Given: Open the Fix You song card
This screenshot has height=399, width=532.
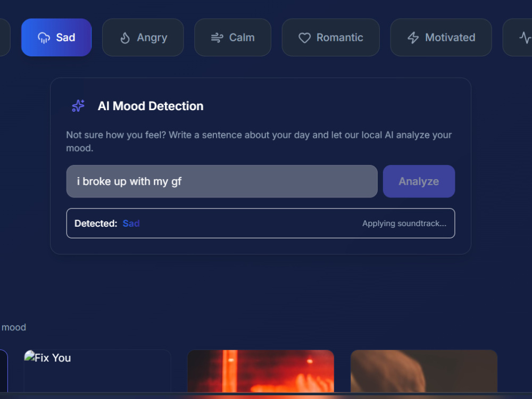Looking at the screenshot, I should pos(97,371).
